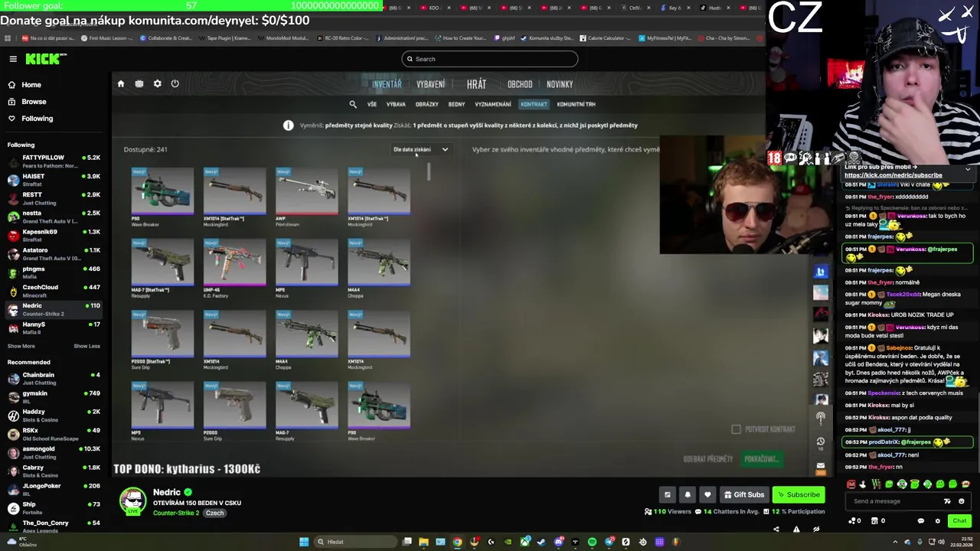Open HAISET channel in Following list

[54, 180]
